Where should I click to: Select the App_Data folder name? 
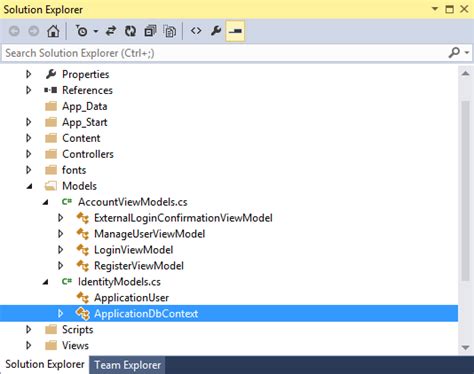click(85, 106)
